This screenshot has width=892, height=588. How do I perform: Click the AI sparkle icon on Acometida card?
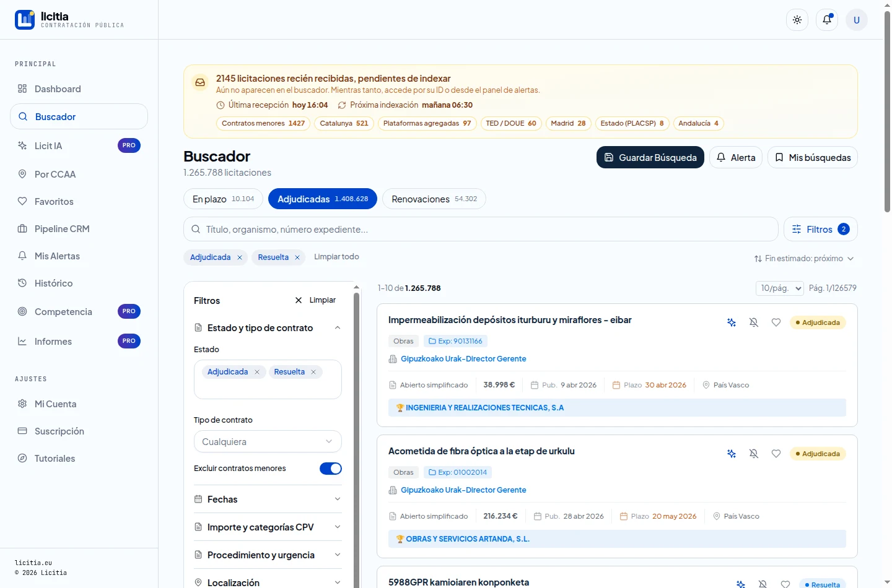pyautogui.click(x=732, y=454)
